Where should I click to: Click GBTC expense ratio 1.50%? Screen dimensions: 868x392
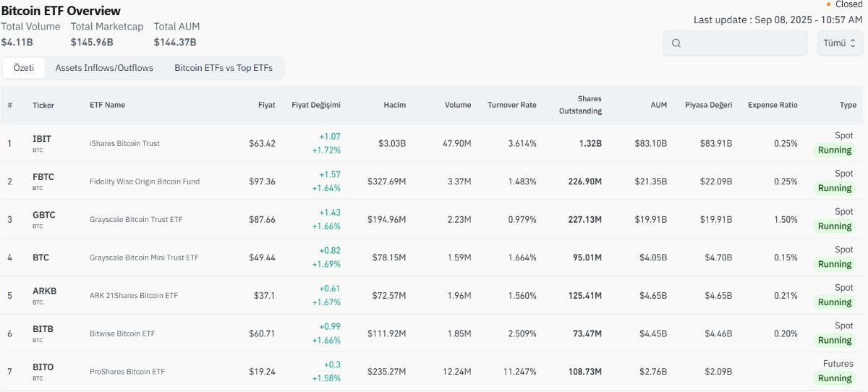tap(786, 219)
